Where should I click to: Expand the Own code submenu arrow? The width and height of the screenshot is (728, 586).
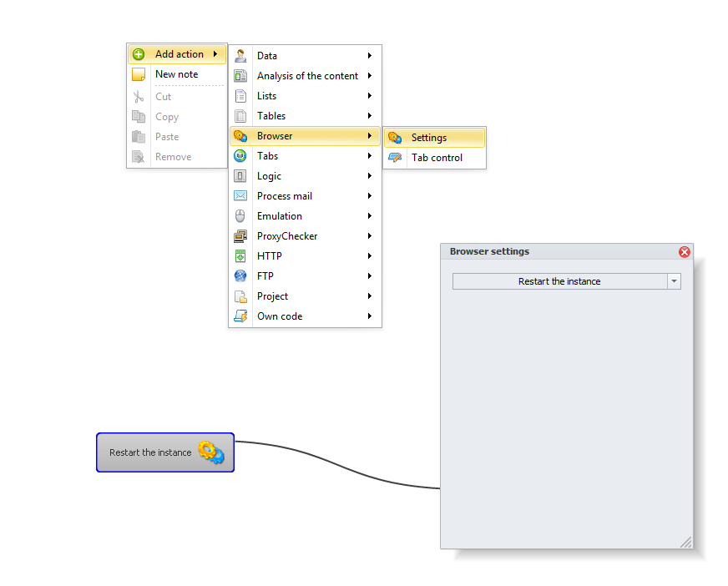370,316
